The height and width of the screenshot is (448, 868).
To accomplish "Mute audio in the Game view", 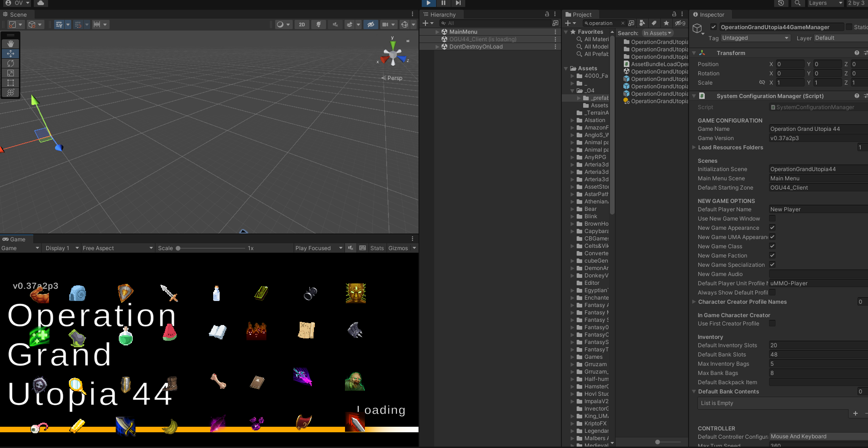I will [x=351, y=248].
